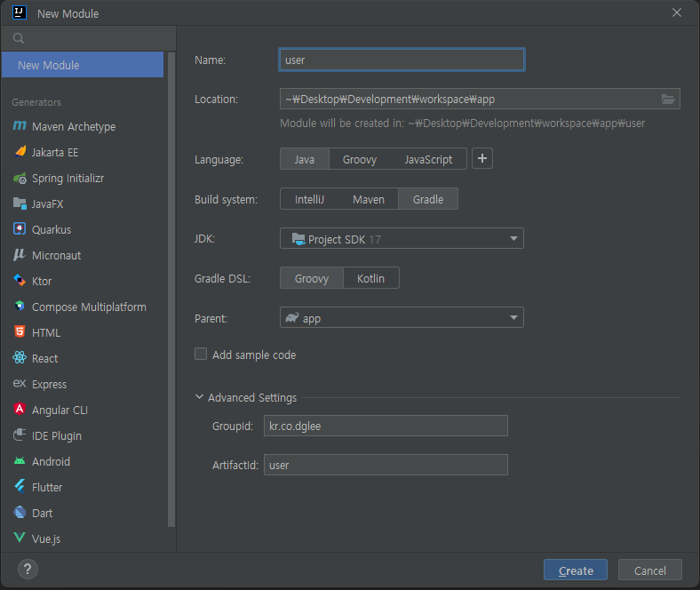
Task: Select the Dart generator icon
Action: pyautogui.click(x=20, y=513)
